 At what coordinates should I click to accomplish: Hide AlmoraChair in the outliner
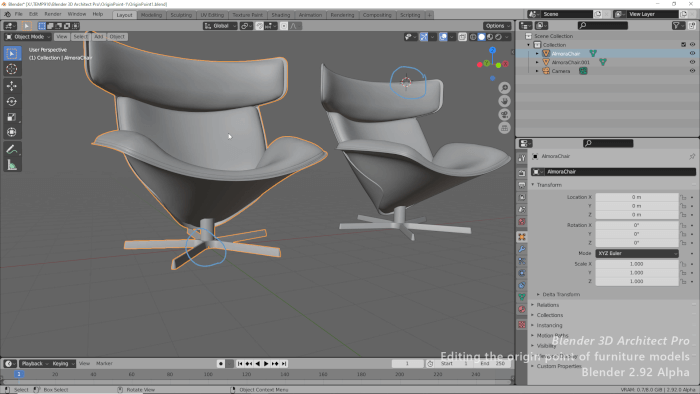[692, 54]
